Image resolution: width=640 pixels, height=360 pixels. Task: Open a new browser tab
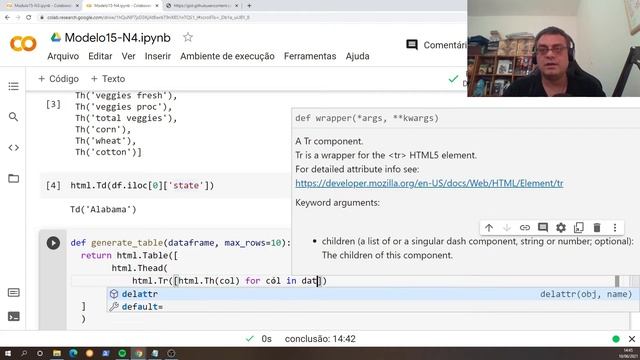click(x=249, y=6)
